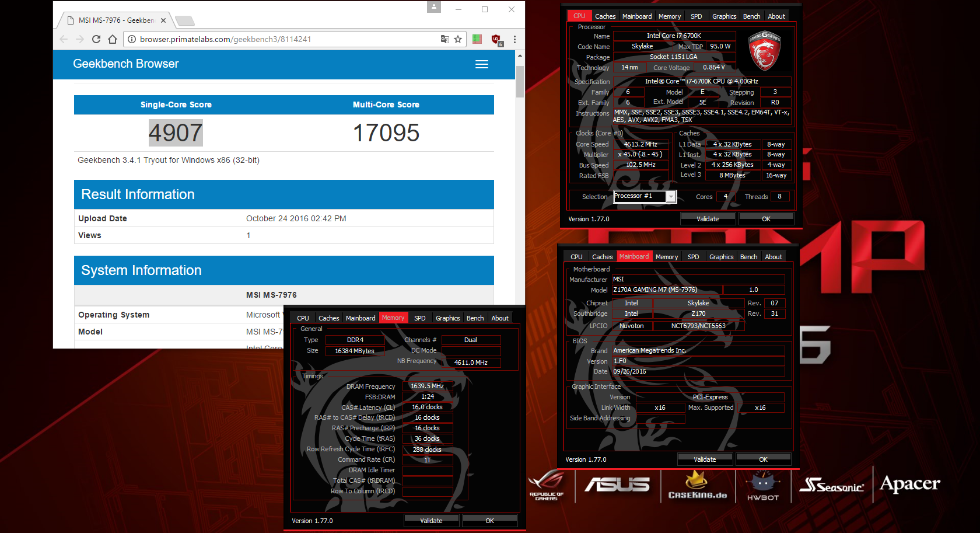Open Memory tab in Mainboard window

667,257
